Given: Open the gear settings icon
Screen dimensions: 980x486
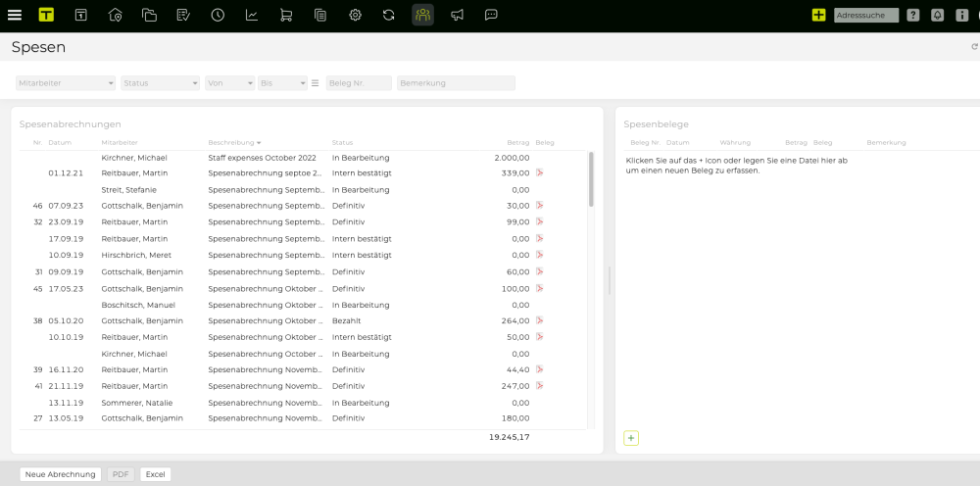Looking at the screenshot, I should (x=355, y=15).
